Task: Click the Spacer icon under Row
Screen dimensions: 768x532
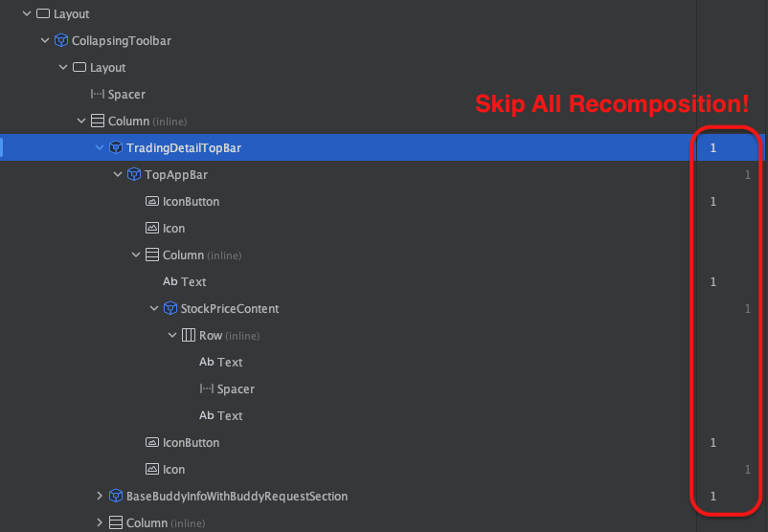Action: pyautogui.click(x=206, y=388)
